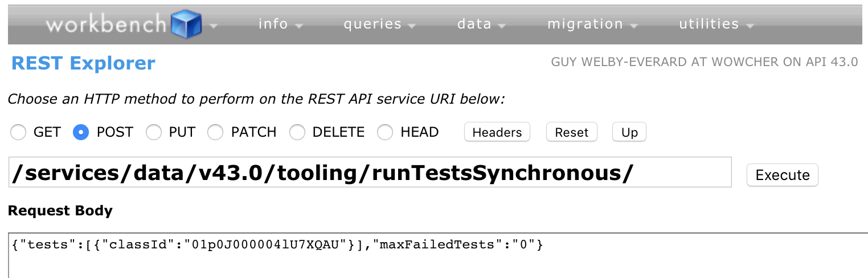Expand the queries menu
The image size is (868, 278).
379,24
